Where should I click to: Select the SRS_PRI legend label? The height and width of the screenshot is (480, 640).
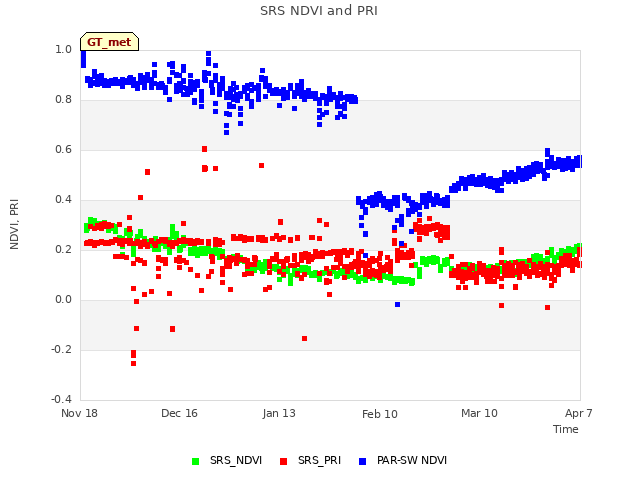[319, 460]
